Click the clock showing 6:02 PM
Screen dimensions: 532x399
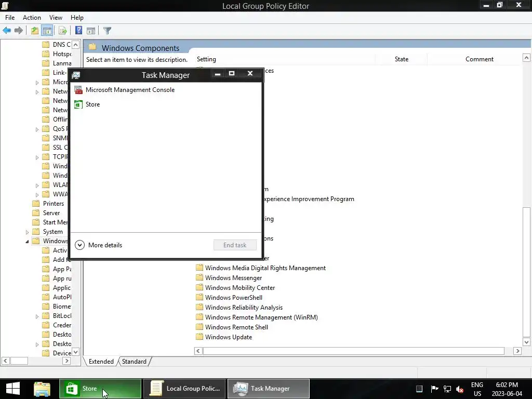pos(507,389)
